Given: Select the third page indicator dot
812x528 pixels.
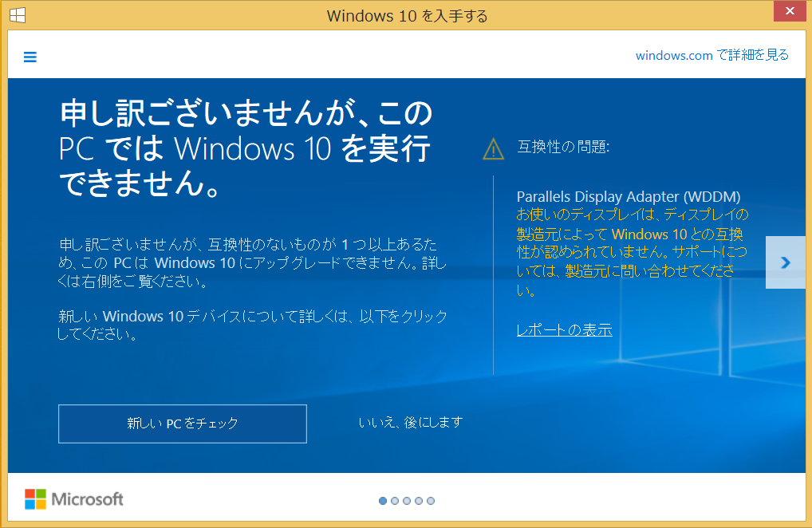Looking at the screenshot, I should pos(407,501).
